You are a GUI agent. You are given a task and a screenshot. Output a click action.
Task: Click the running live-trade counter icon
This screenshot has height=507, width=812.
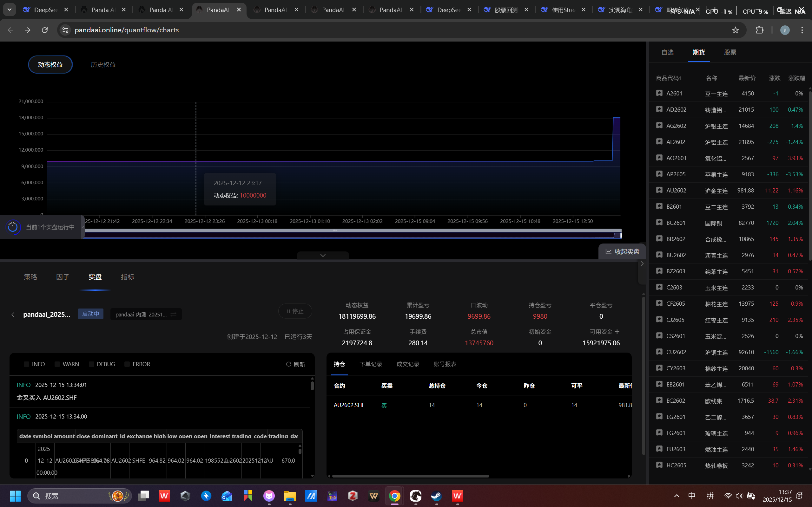(13, 227)
